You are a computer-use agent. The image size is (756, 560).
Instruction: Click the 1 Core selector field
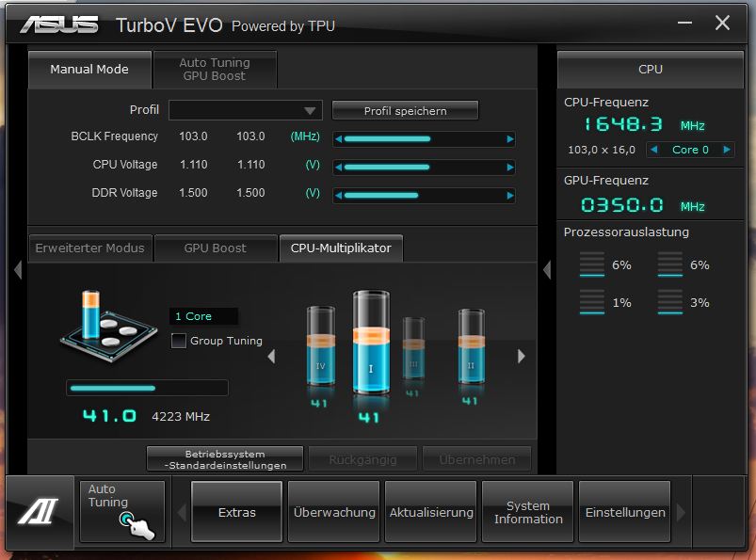click(x=203, y=316)
